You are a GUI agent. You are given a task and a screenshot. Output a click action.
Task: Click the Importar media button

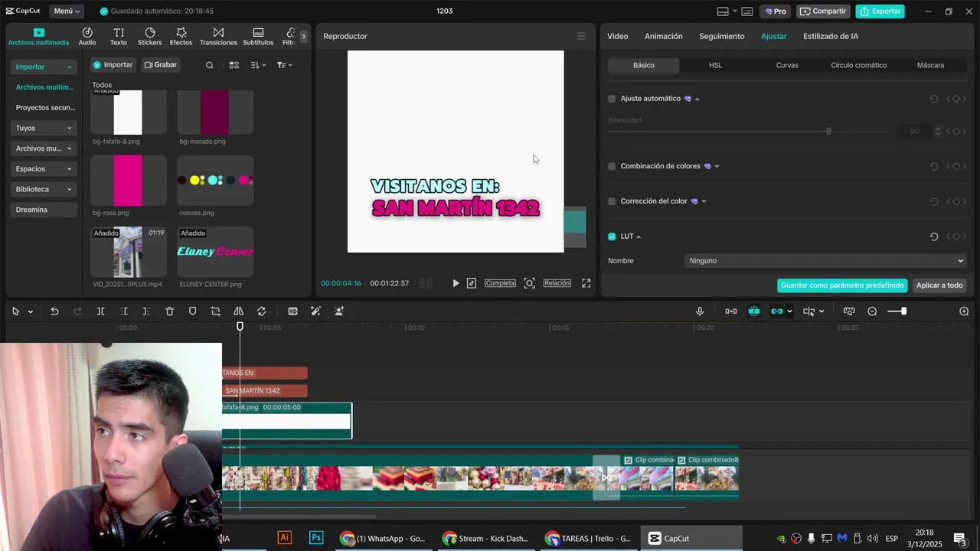(113, 65)
